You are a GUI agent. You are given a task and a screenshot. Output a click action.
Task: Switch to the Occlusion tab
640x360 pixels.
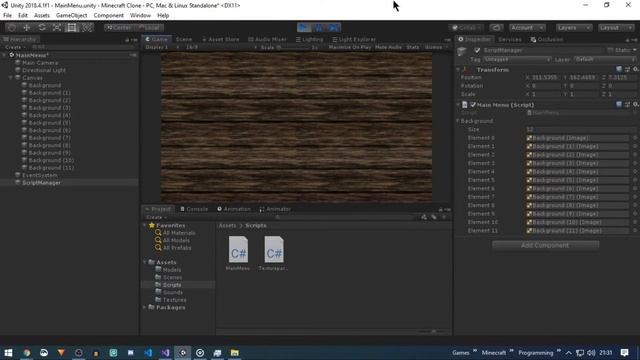[x=547, y=40]
